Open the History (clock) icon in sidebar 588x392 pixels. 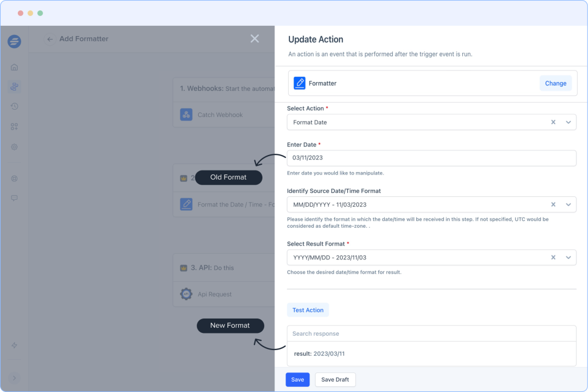tap(14, 106)
